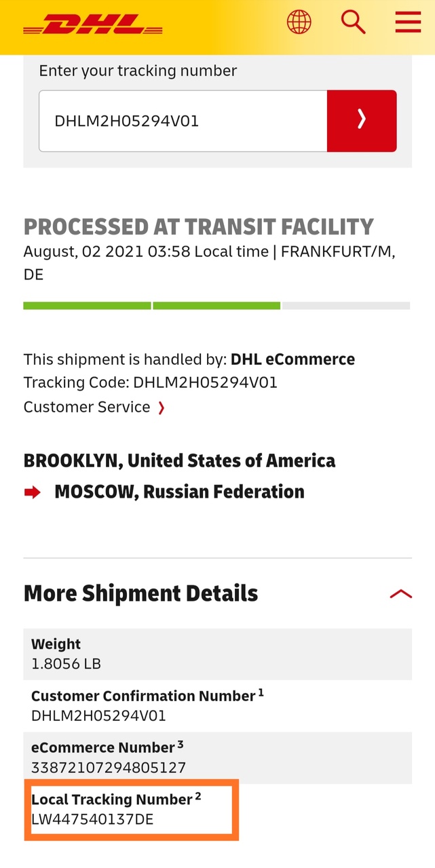Click the More Shipment Details heading
The image size is (435, 868).
pos(141,593)
